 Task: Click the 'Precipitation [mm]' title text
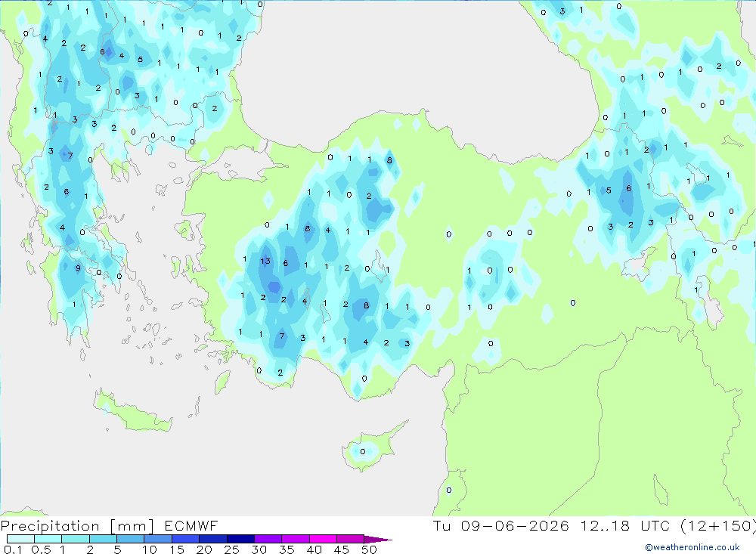77,526
